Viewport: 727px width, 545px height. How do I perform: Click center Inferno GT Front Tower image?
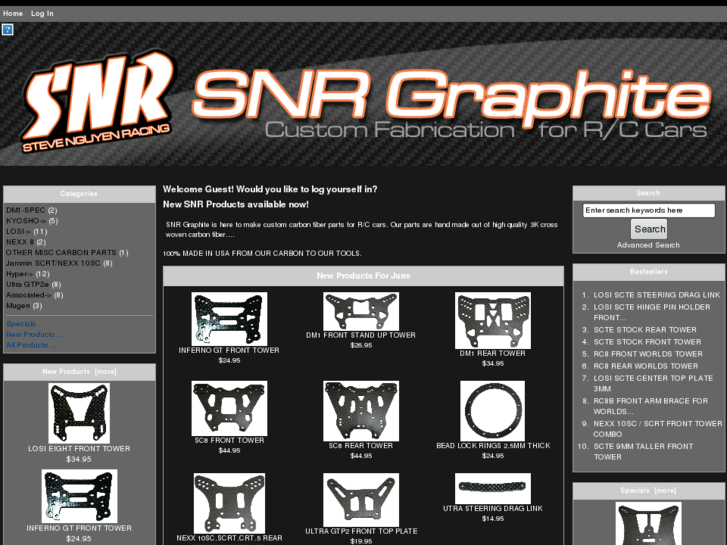pos(229,319)
